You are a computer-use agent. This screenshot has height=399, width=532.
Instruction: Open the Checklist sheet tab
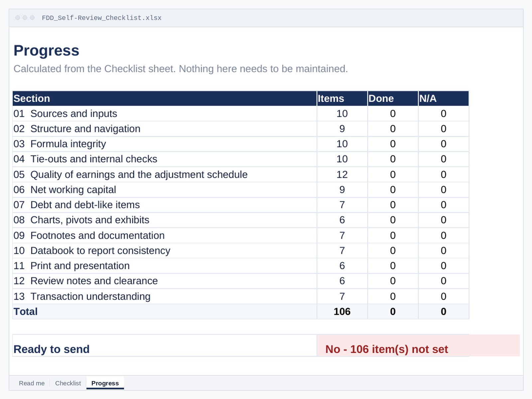68,383
